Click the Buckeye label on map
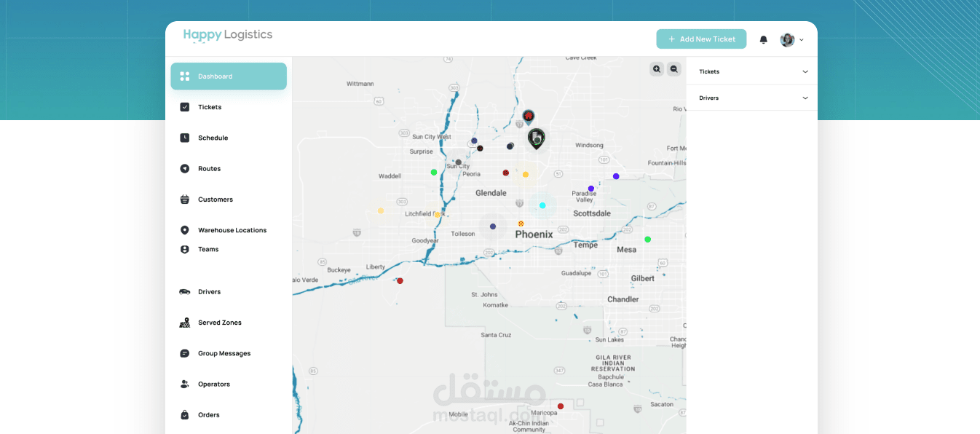Viewport: 980px width, 434px height. coord(339,270)
